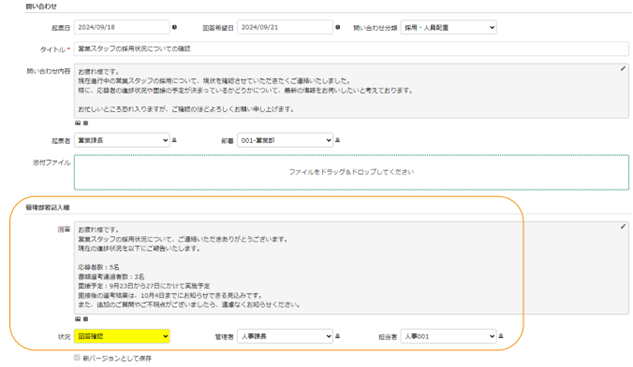Click the clock icon beside 回答希望日 date
Image resolution: width=633 pixels, height=367 pixels.
[x=337, y=27]
